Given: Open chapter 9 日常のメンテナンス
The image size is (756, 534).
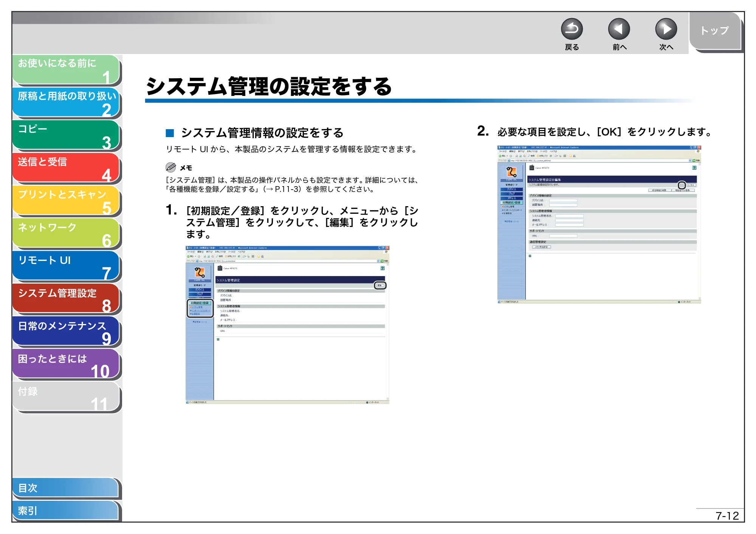Looking at the screenshot, I should pos(66,332).
